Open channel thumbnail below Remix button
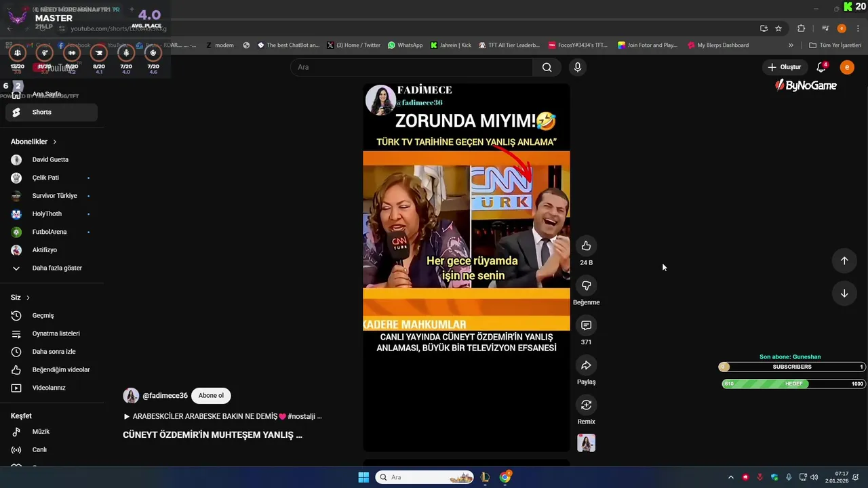This screenshot has width=868, height=488. (x=586, y=443)
